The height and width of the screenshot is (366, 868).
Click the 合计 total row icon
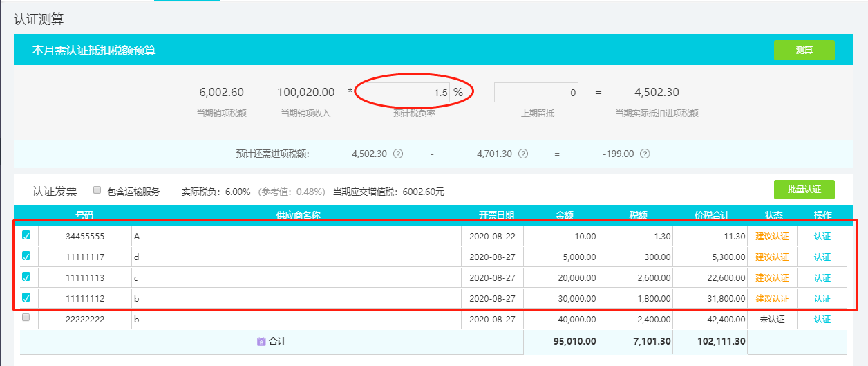[261, 341]
